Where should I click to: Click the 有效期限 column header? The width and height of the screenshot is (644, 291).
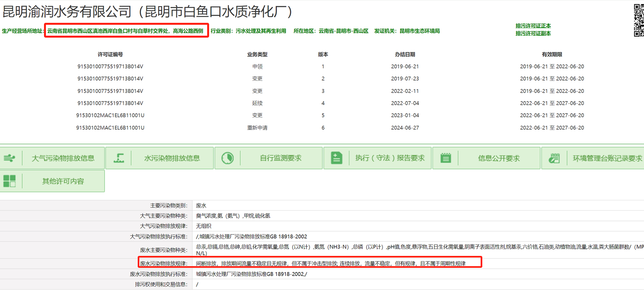pyautogui.click(x=552, y=54)
